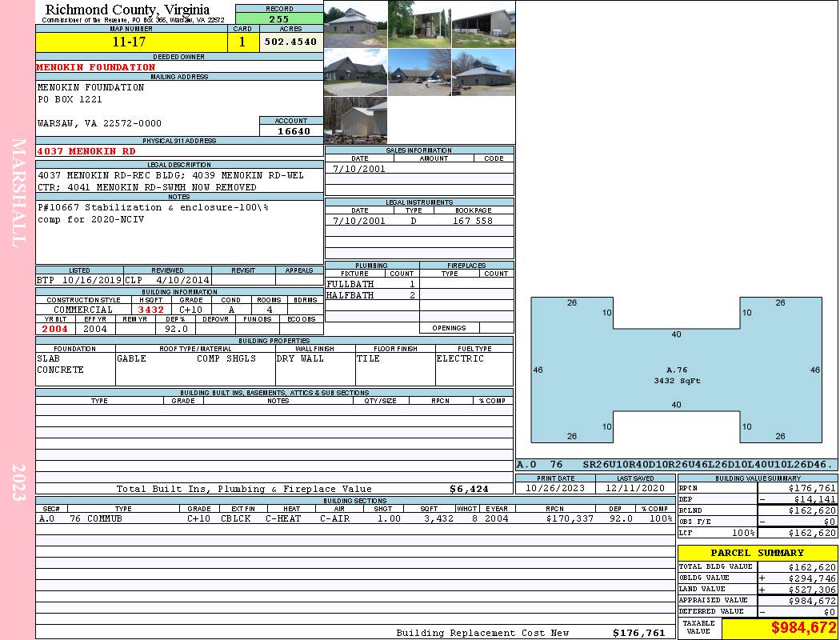
Task: Click the green record number 255 field
Action: point(279,18)
